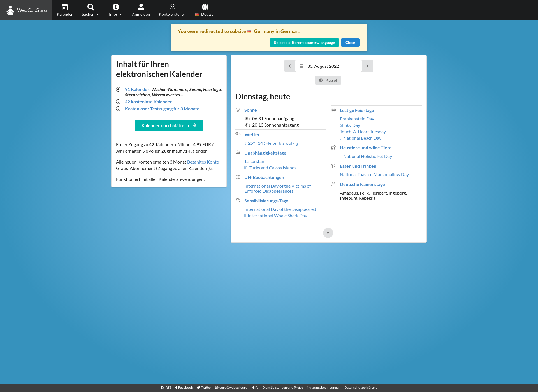Image resolution: width=538 pixels, height=392 pixels.
Task: Expand the Infos dropdown menu
Action: coord(115,10)
